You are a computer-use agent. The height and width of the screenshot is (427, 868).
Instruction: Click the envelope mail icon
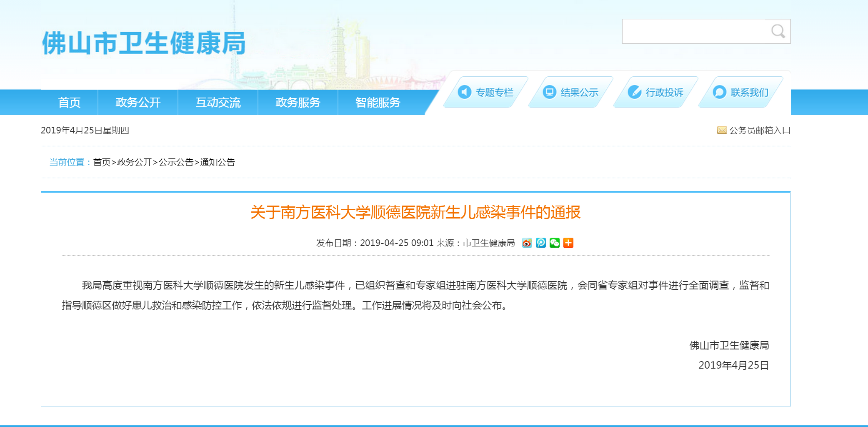721,131
